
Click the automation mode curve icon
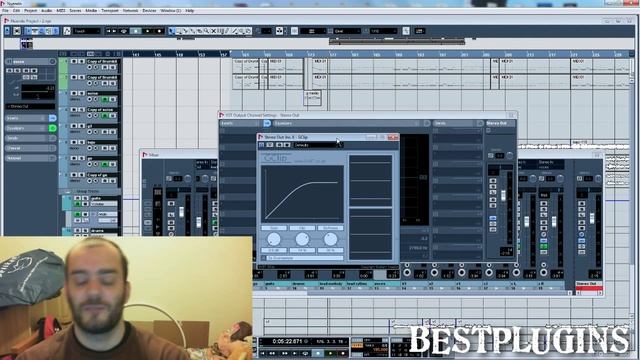(67, 31)
